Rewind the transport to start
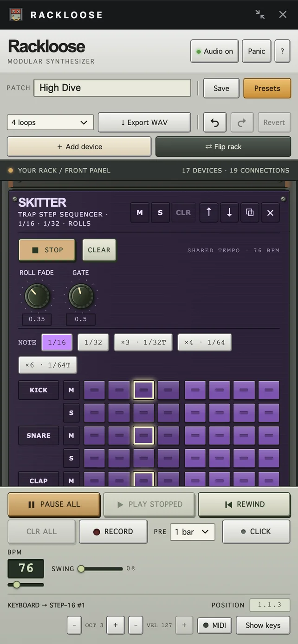 [245, 504]
